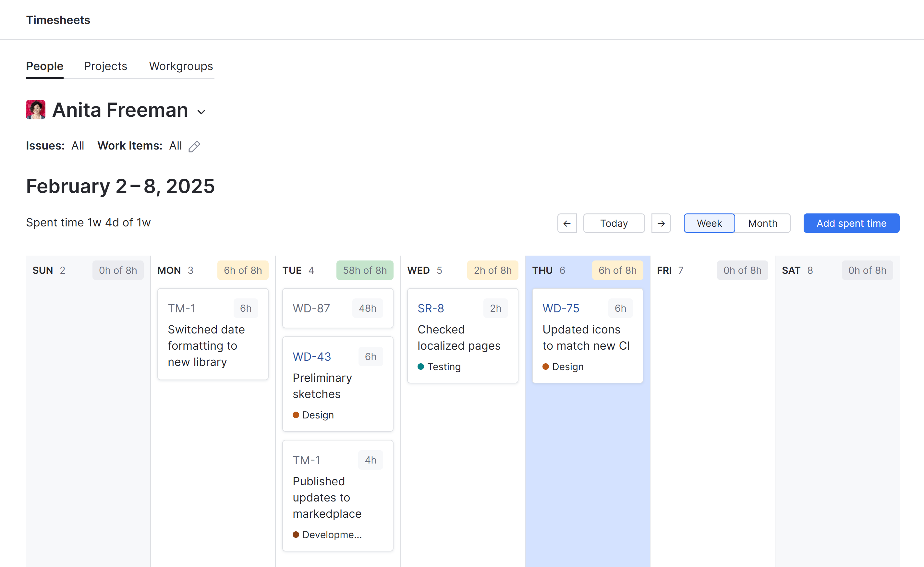Switch to the Workgroups tab
Screen dimensions: 924x567
(x=181, y=66)
